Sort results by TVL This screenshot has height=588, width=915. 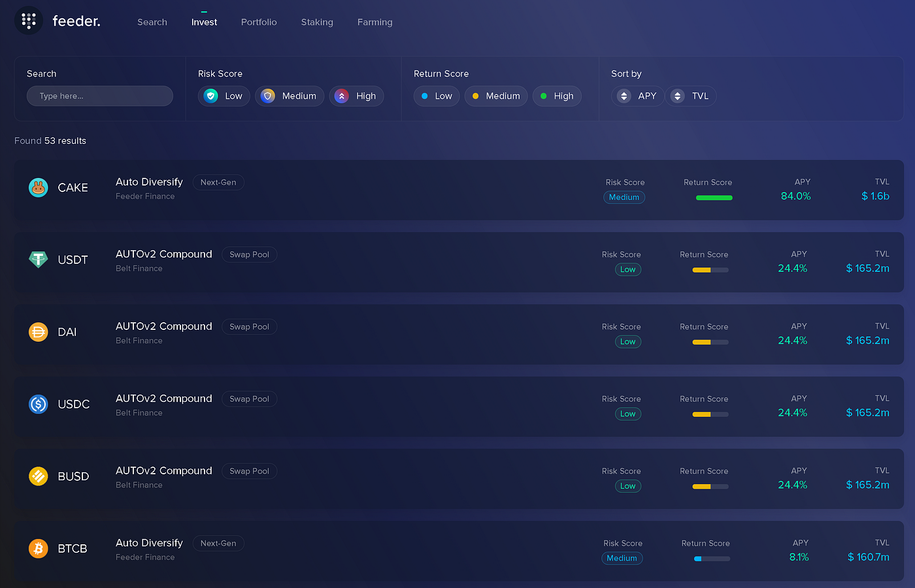691,96
